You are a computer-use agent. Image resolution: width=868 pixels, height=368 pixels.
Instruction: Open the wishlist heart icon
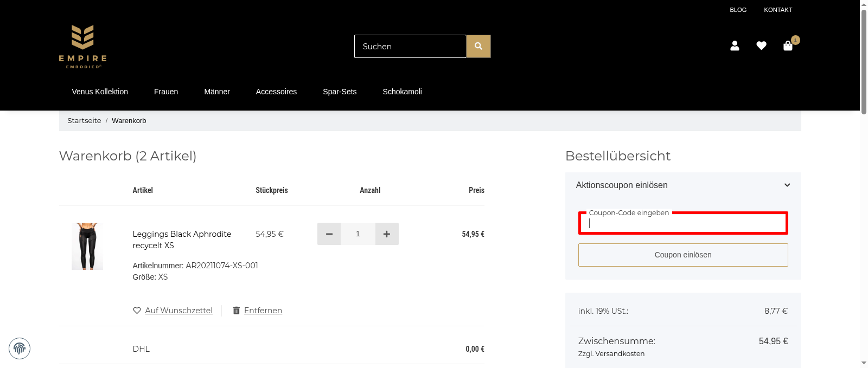point(761,46)
